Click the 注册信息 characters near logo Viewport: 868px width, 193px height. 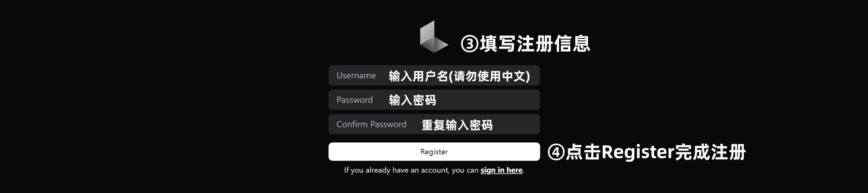coord(553,43)
